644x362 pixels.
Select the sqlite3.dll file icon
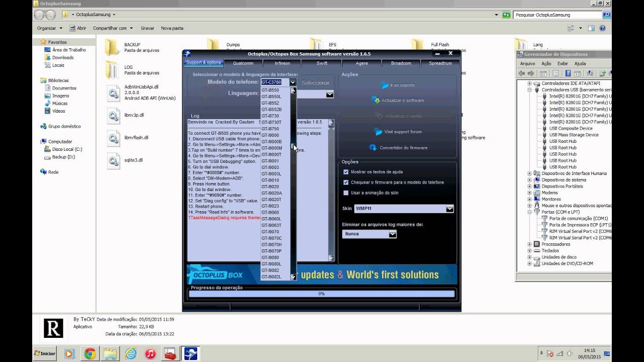(x=113, y=160)
